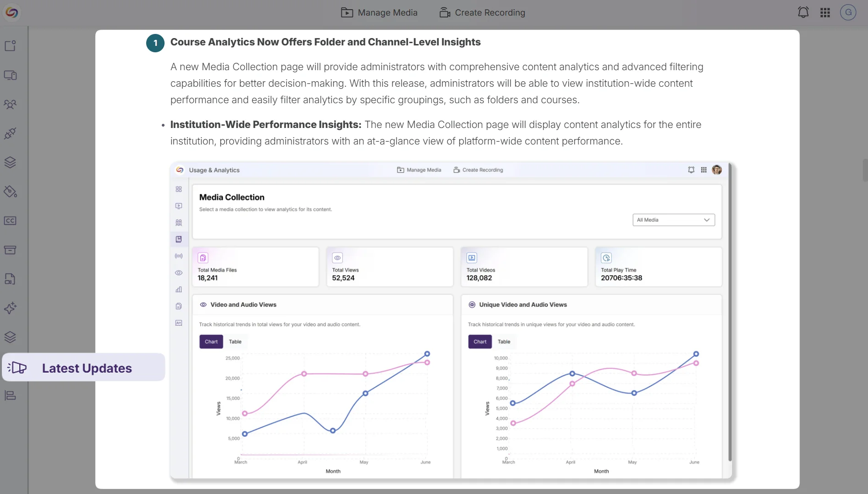Switch to Table tab under Video and Audio Views

coord(236,341)
